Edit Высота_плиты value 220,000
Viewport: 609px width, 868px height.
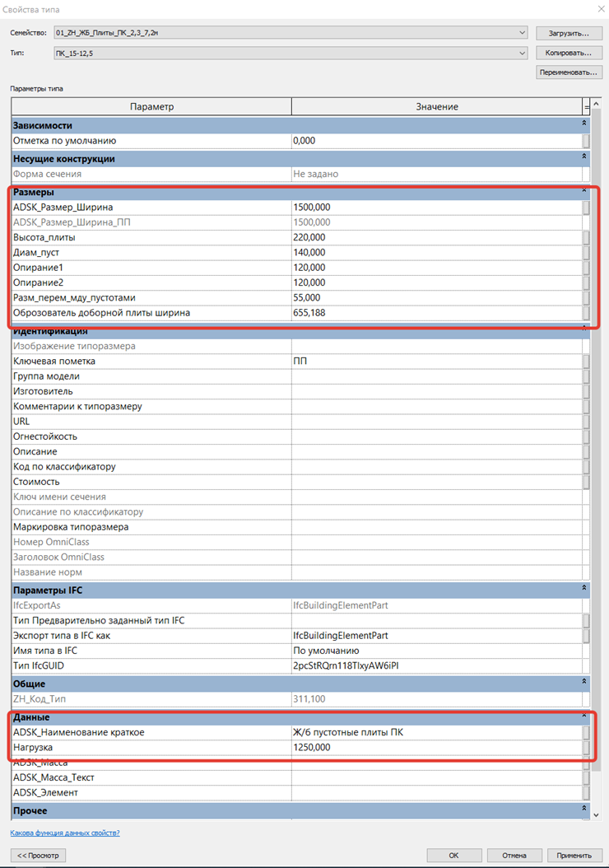pyautogui.click(x=437, y=237)
